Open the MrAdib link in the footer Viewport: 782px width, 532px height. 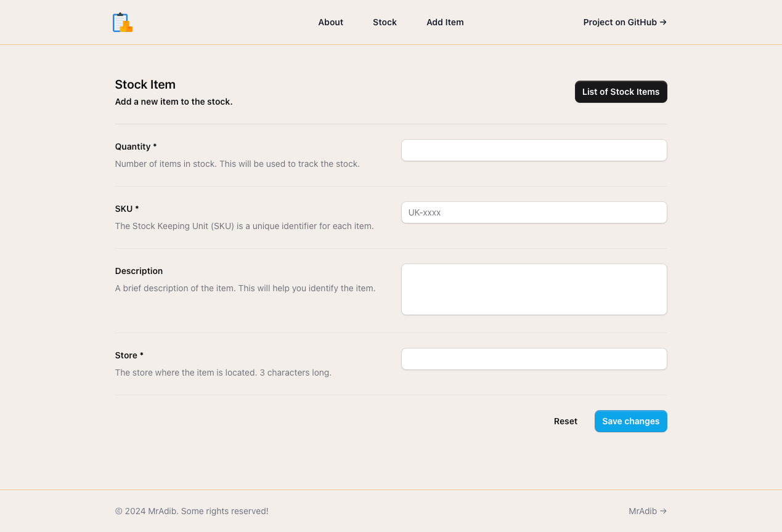point(643,511)
